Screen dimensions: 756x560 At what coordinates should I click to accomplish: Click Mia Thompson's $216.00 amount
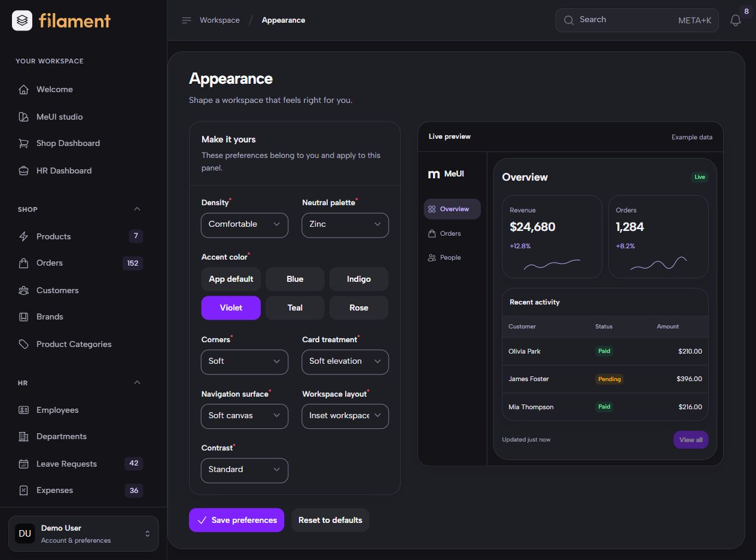click(x=690, y=407)
